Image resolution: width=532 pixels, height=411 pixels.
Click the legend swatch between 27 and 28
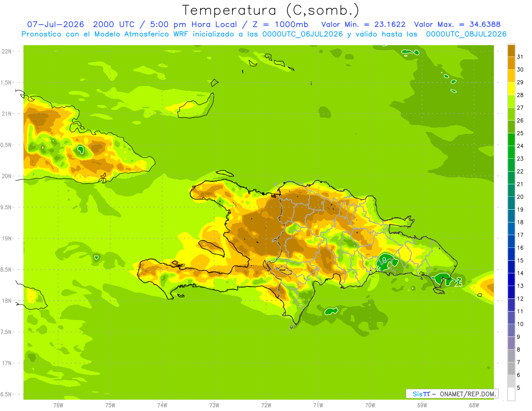[x=511, y=101]
